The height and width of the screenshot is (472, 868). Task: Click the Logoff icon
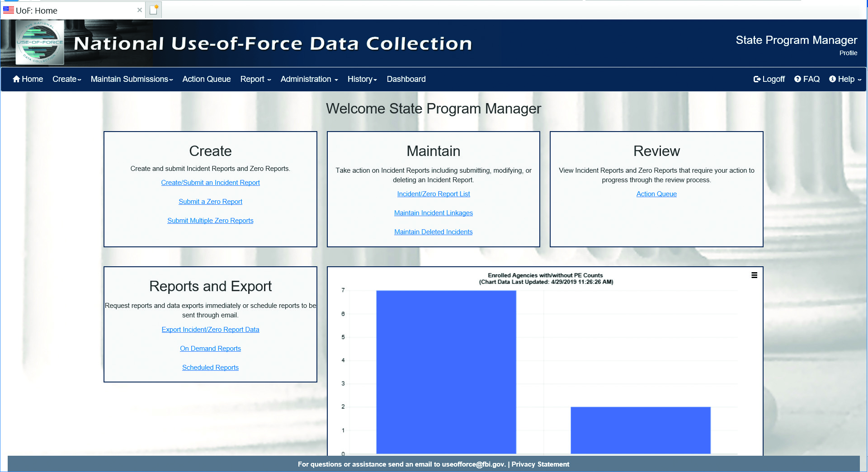tap(757, 79)
